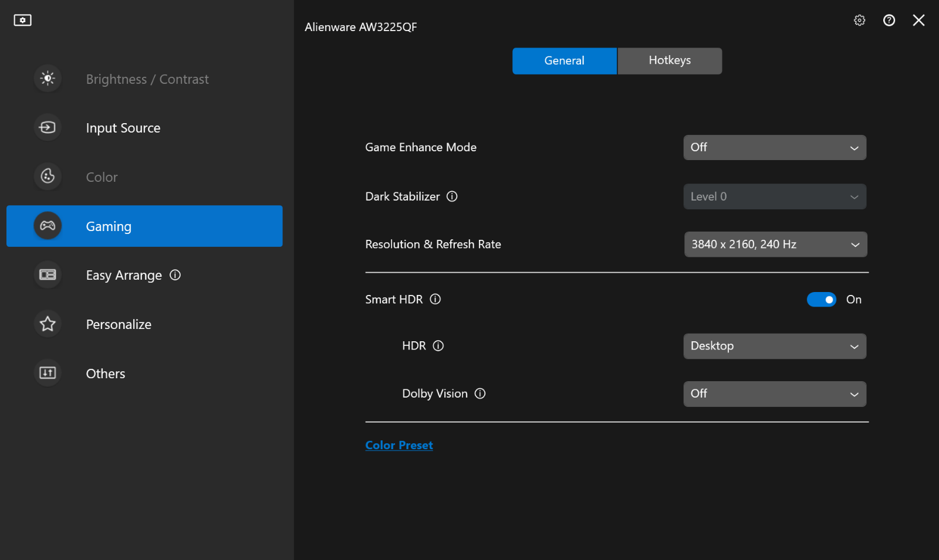This screenshot has height=560, width=939.
Task: Select Input Source in the sidebar
Action: coord(144,128)
